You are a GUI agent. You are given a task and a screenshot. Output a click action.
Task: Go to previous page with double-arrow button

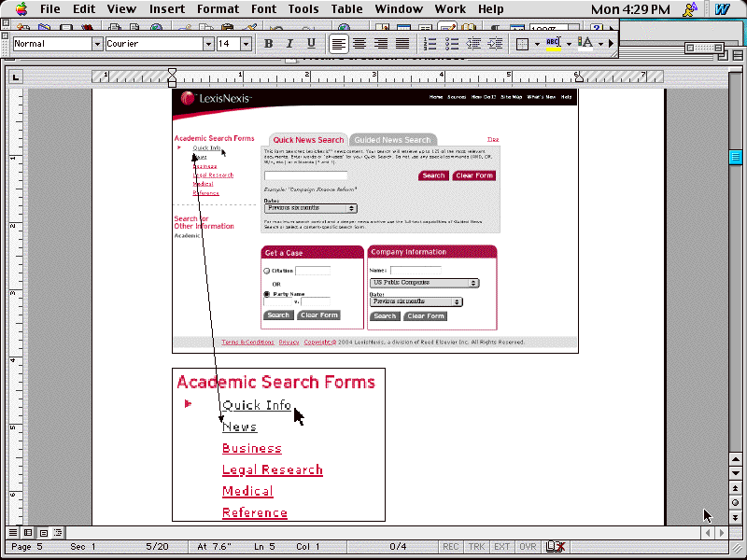[x=735, y=488]
